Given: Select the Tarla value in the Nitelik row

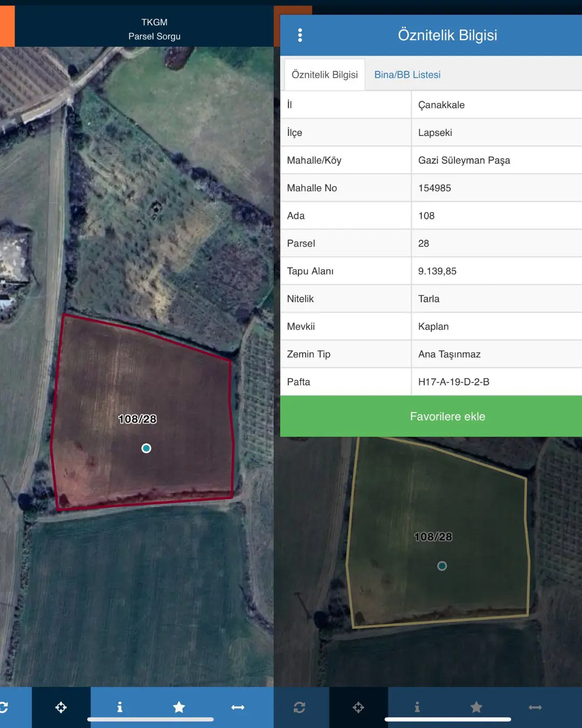Looking at the screenshot, I should (x=429, y=299).
